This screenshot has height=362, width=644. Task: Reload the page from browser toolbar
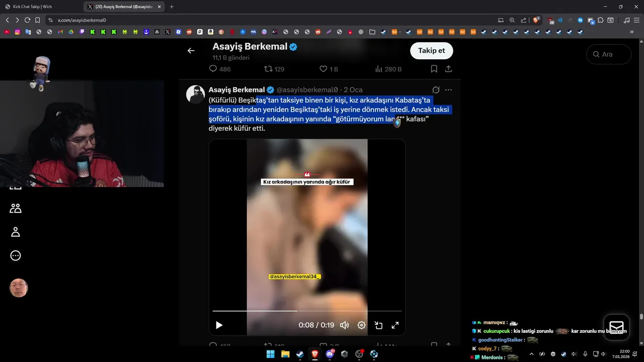[27, 20]
